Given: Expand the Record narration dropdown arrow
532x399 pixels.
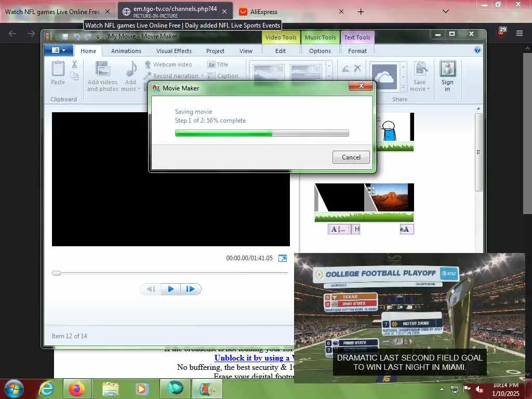Looking at the screenshot, I should click(202, 76).
